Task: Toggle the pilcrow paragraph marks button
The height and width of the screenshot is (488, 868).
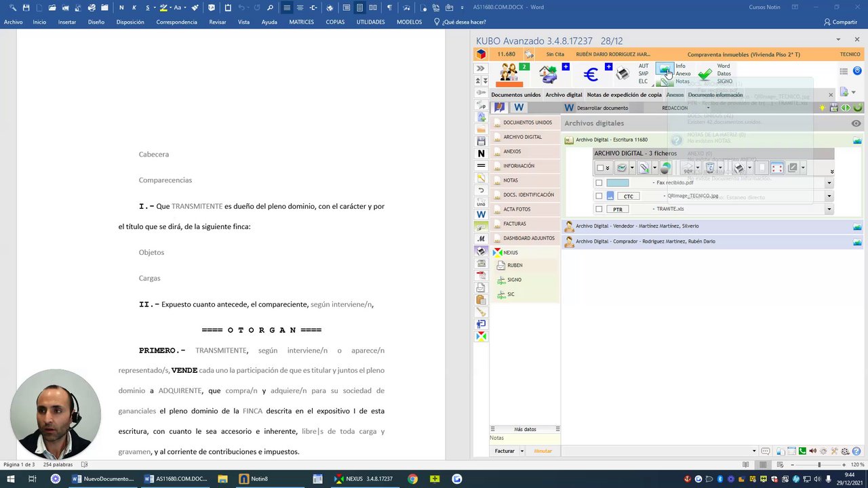Action: coord(389,7)
